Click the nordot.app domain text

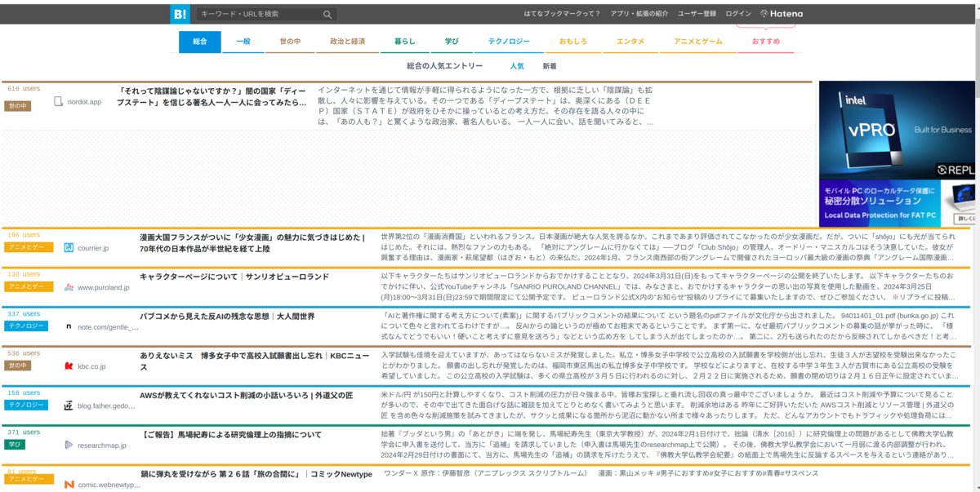84,102
